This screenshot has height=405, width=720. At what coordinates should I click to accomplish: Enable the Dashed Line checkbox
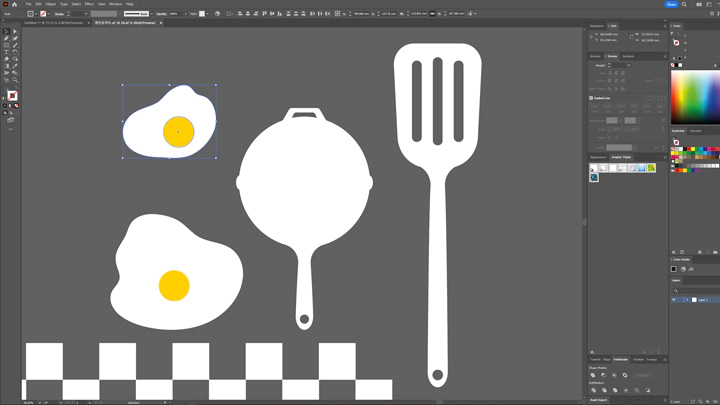[x=591, y=98]
